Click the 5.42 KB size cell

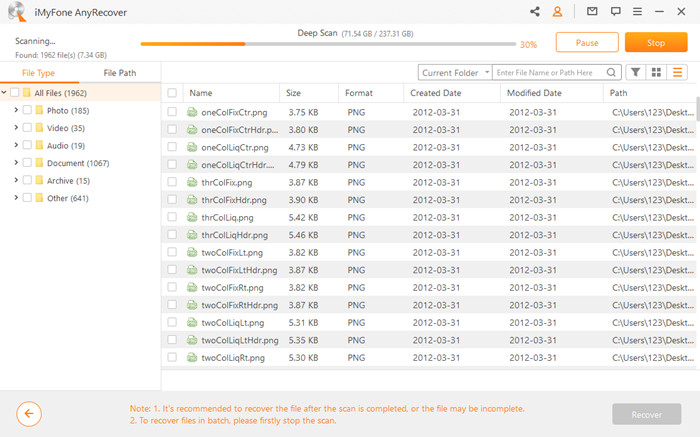303,217
